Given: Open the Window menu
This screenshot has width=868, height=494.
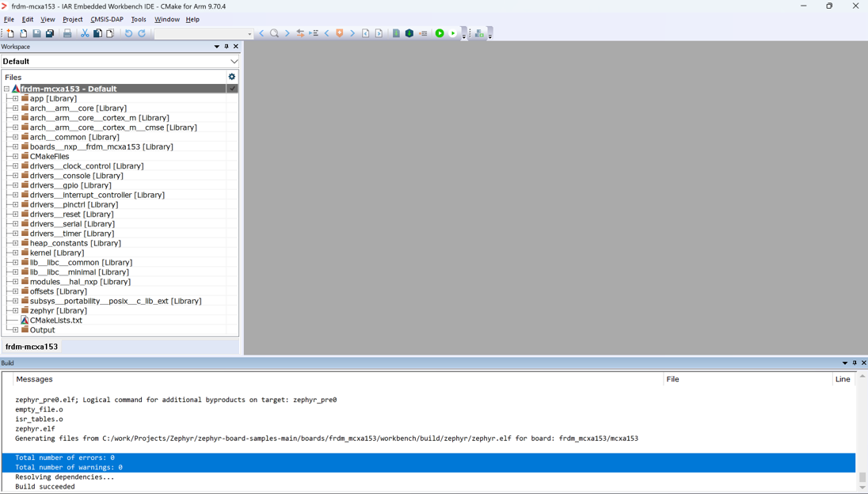Looking at the screenshot, I should point(166,19).
